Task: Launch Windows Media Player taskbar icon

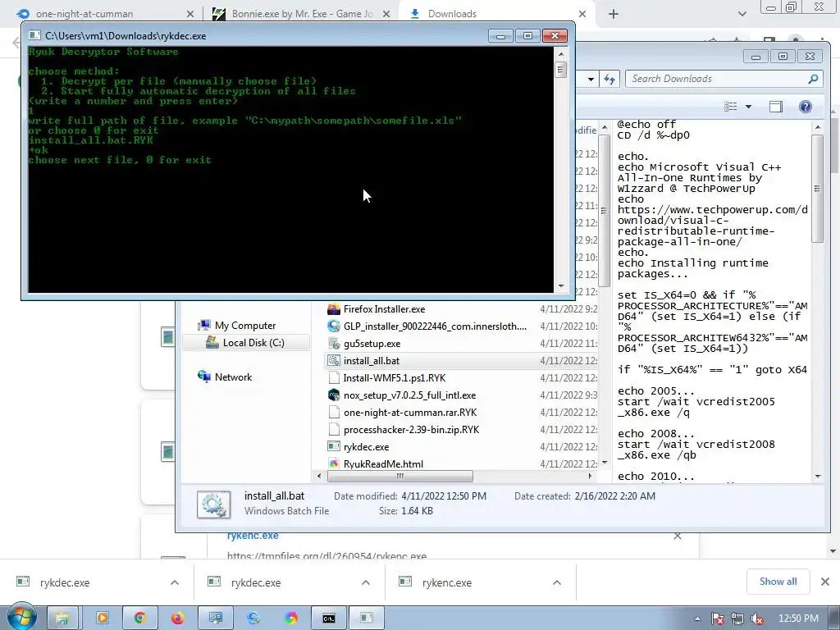Action: pos(102,619)
